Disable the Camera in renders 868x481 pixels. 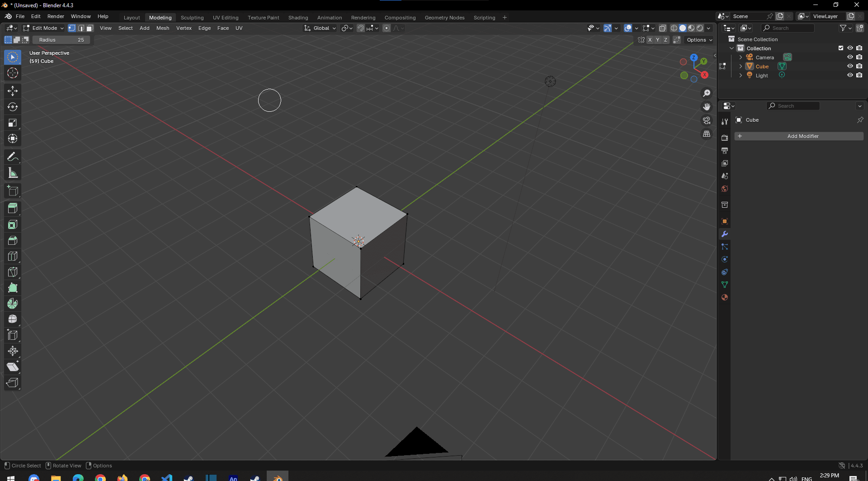point(859,57)
